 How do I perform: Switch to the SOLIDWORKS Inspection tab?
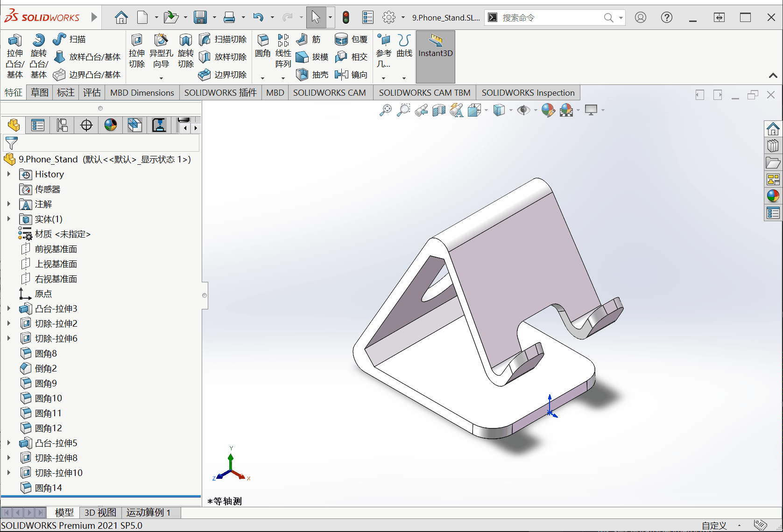point(528,92)
